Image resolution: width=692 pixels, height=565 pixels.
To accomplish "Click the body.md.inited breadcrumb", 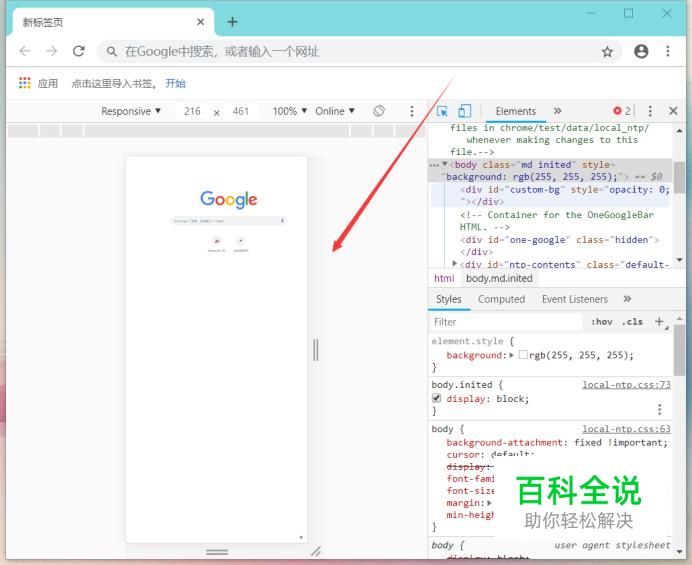I will (x=499, y=279).
